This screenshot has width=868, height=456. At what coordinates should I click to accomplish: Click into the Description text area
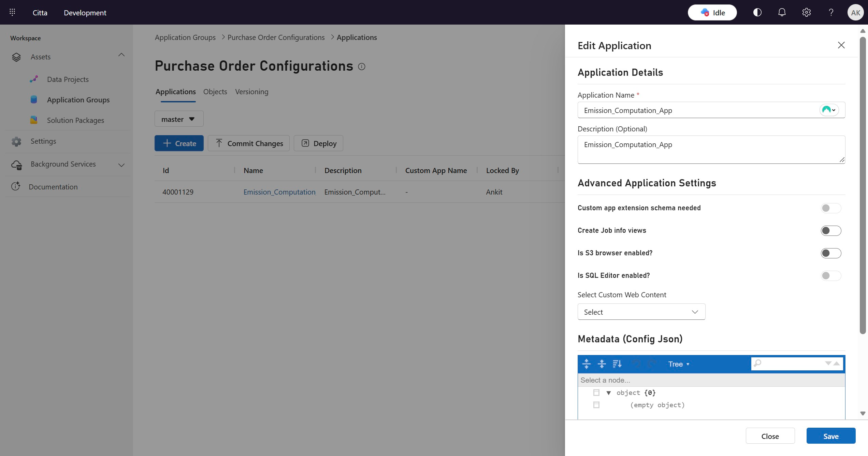click(x=711, y=149)
